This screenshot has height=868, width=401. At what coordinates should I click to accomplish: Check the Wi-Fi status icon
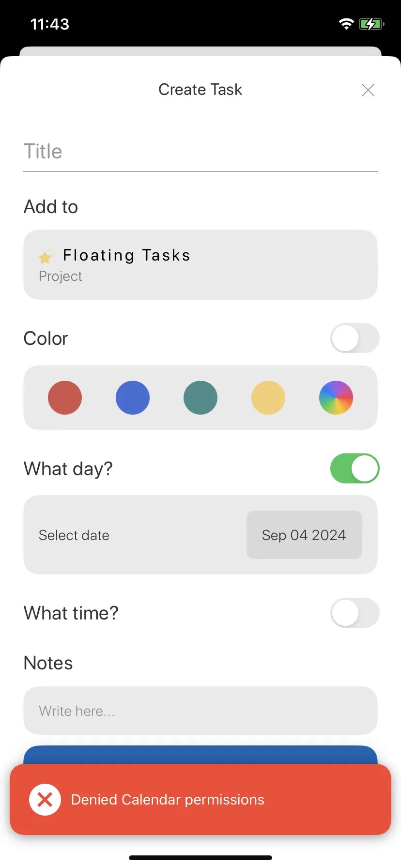(346, 24)
